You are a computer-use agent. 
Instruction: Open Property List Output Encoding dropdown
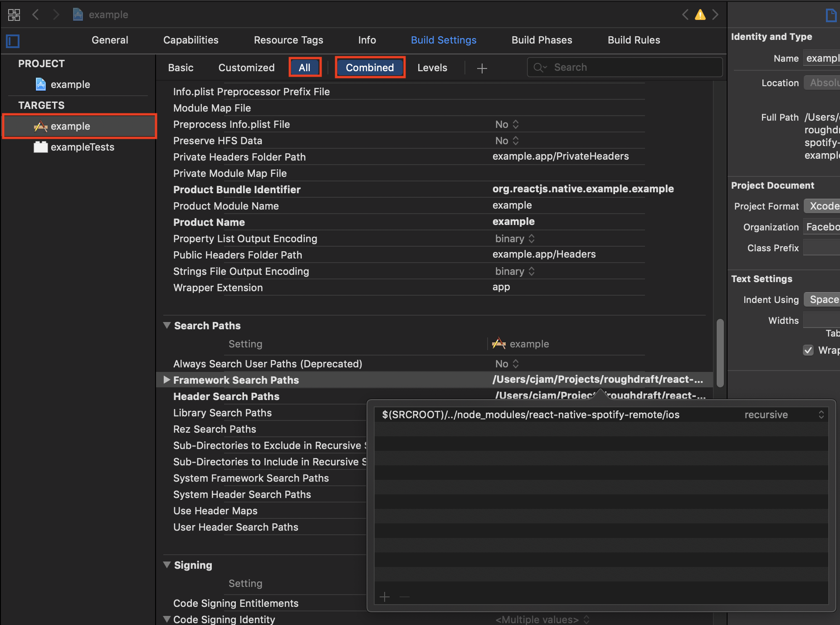click(x=515, y=239)
